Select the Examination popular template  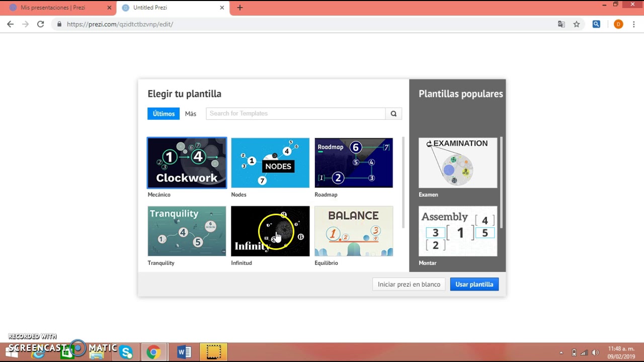click(x=458, y=163)
